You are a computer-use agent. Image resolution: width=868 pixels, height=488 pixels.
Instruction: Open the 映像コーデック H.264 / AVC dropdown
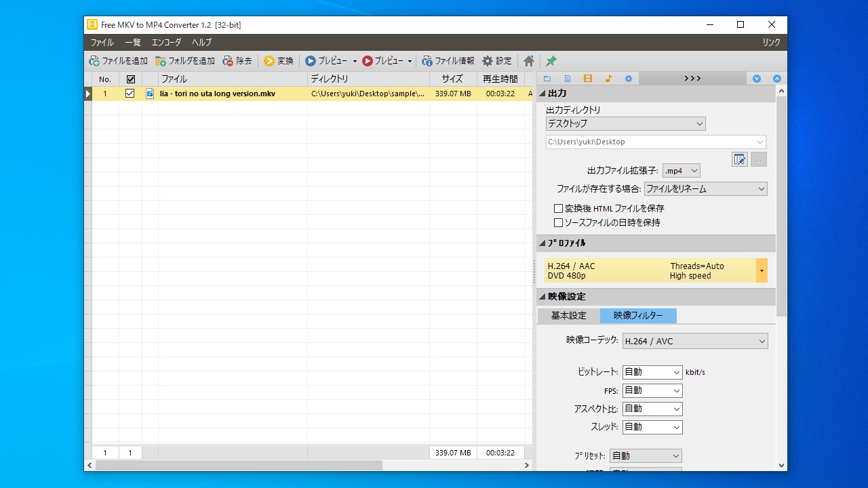coord(695,342)
